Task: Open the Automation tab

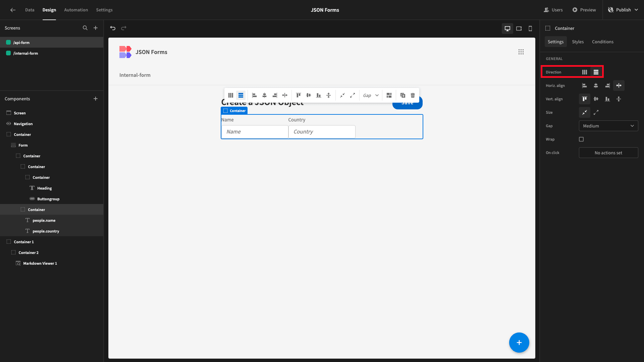Action: click(76, 10)
